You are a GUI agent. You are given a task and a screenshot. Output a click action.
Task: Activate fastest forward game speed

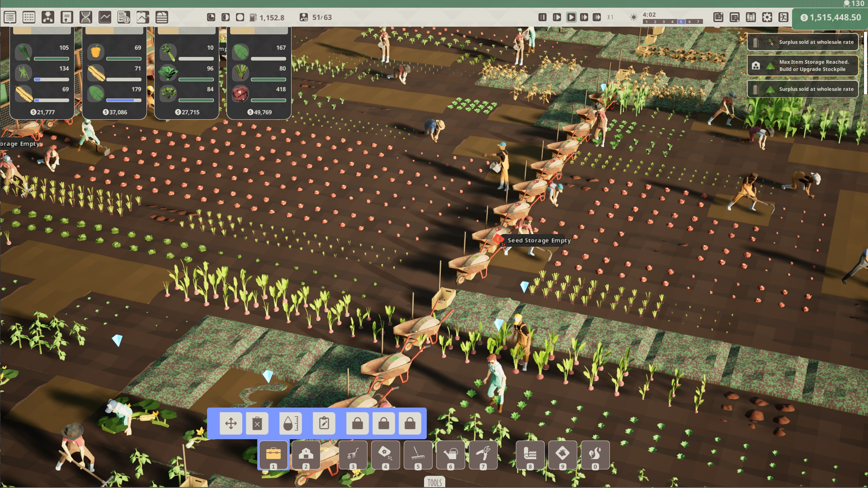tap(597, 17)
